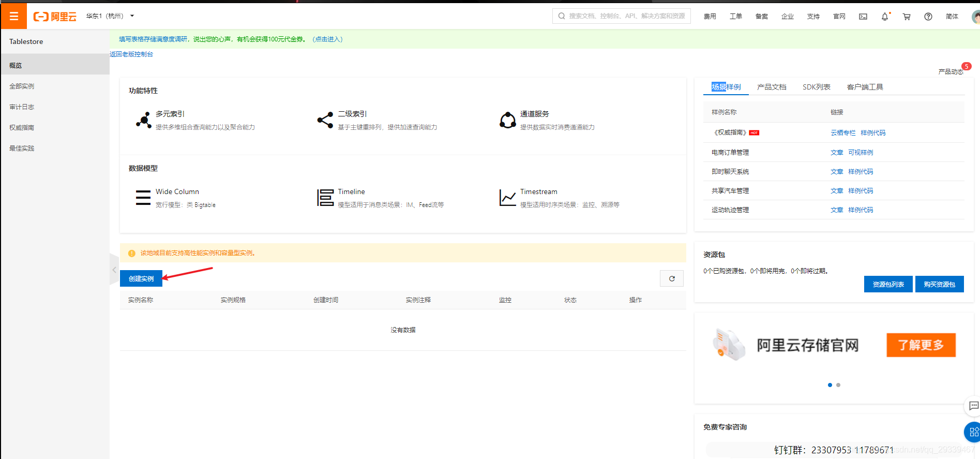
Task: Open the 工单 menu
Action: 735,17
